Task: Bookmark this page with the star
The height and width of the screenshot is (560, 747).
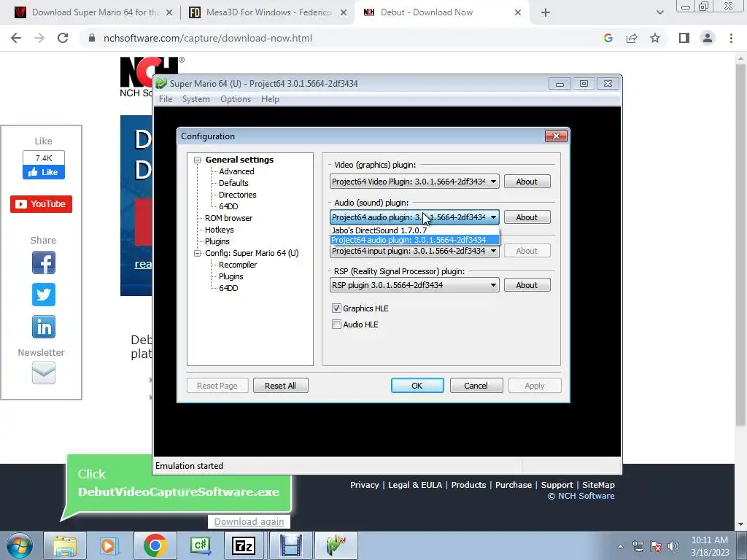Action: click(x=655, y=38)
